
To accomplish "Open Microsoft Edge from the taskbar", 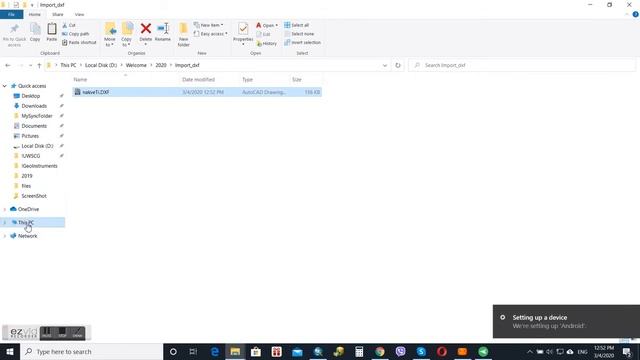I will pyautogui.click(x=214, y=351).
